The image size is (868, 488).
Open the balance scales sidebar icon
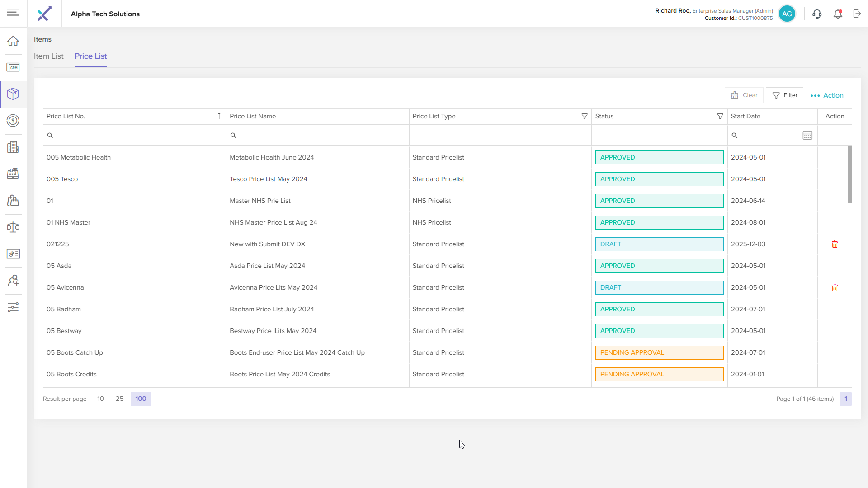(x=13, y=227)
